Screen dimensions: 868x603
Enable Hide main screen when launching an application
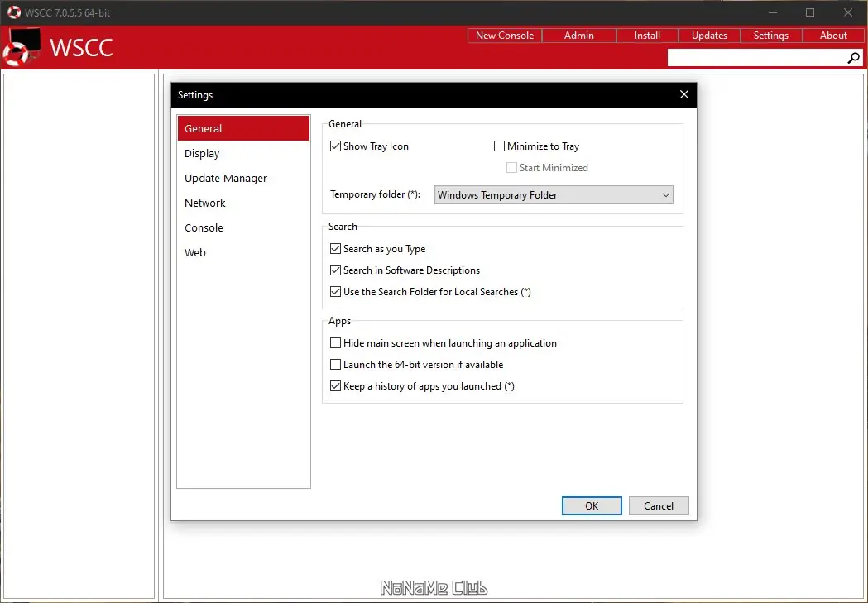[x=335, y=342]
